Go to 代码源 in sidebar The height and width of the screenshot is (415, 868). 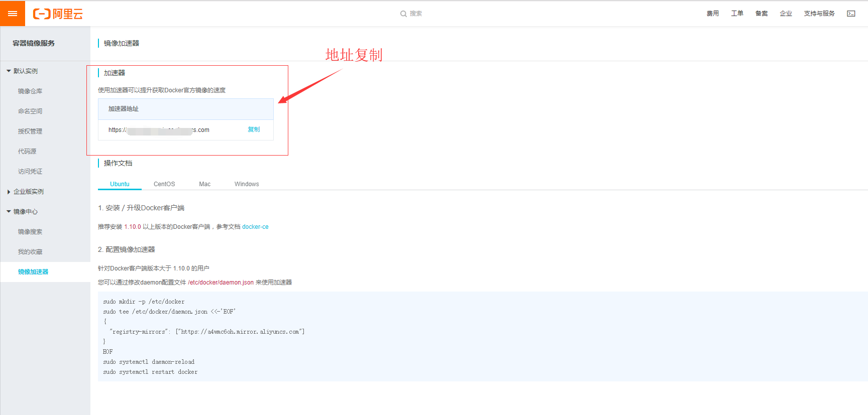tap(27, 152)
